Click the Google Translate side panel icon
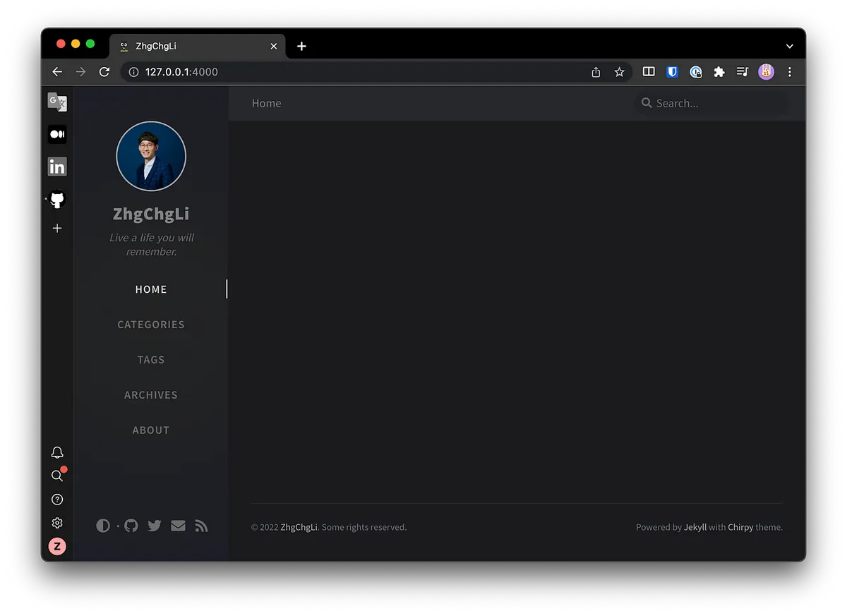847x616 pixels. 57,102
